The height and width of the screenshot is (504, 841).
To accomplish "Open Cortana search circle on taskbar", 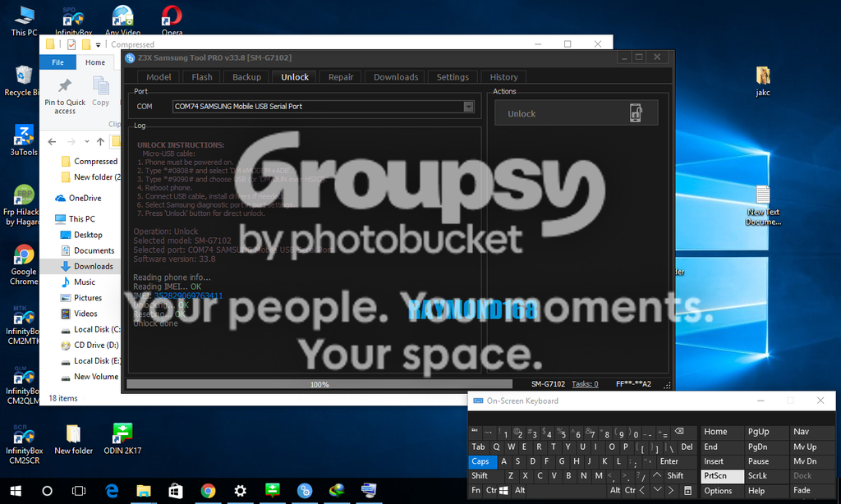I will point(47,491).
